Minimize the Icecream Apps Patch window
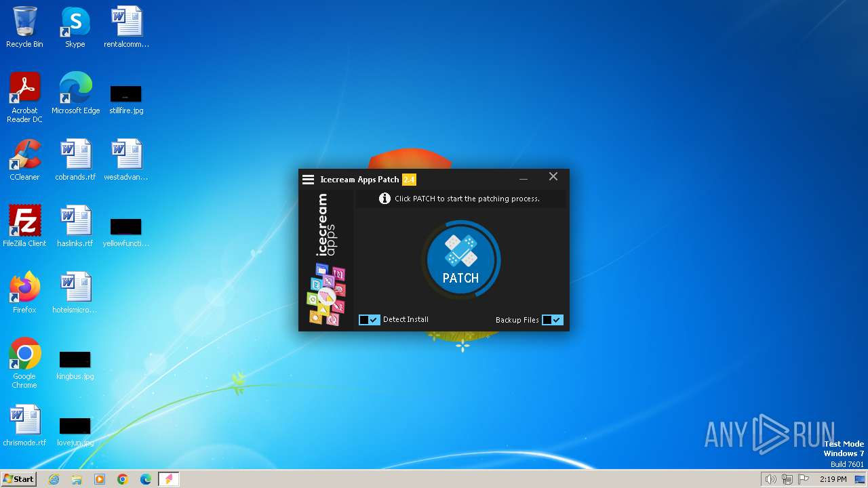Screen dimensions: 868x488 [x=524, y=179]
